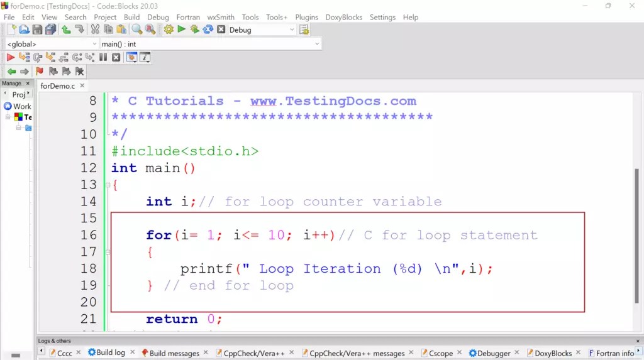The width and height of the screenshot is (644, 360).
Task: Open debugger Various info dropdown icon
Action: coord(145,57)
